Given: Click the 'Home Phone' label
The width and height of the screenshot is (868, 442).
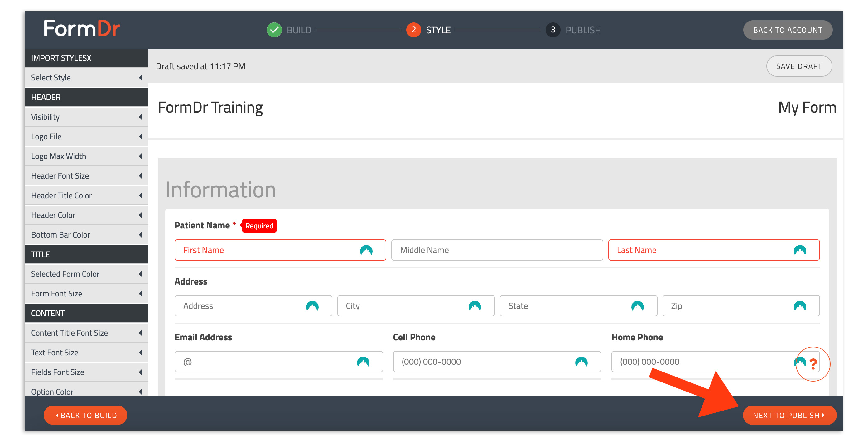Looking at the screenshot, I should coord(637,337).
